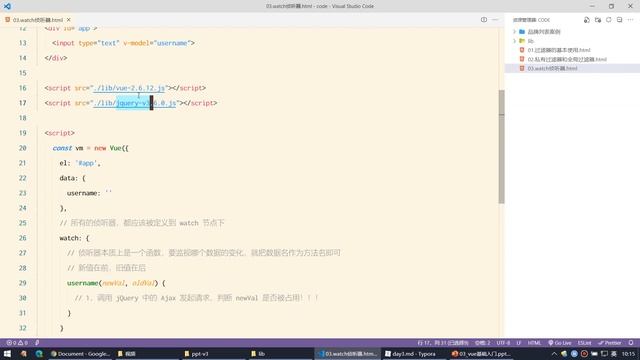The image size is (640, 360).
Task: Click LF end-of-line status item
Action: coord(519,343)
